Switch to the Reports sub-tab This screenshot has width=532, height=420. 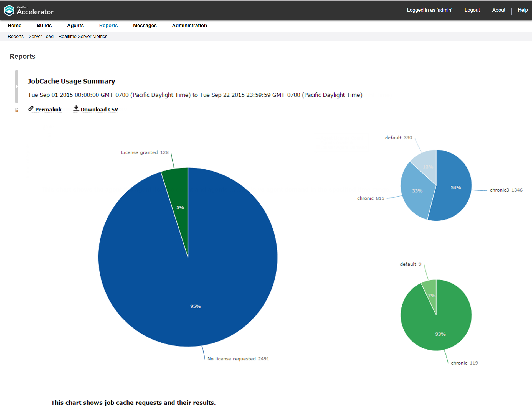[16, 36]
